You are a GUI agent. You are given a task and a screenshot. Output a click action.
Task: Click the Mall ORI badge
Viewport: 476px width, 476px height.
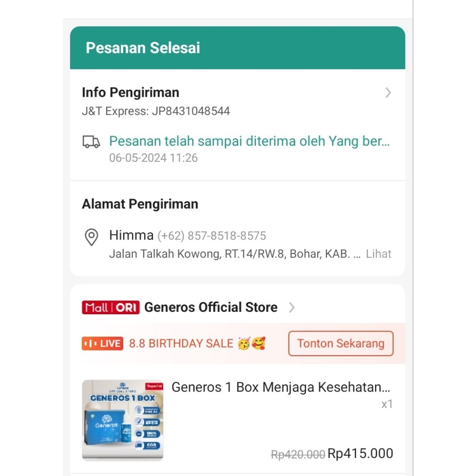111,308
